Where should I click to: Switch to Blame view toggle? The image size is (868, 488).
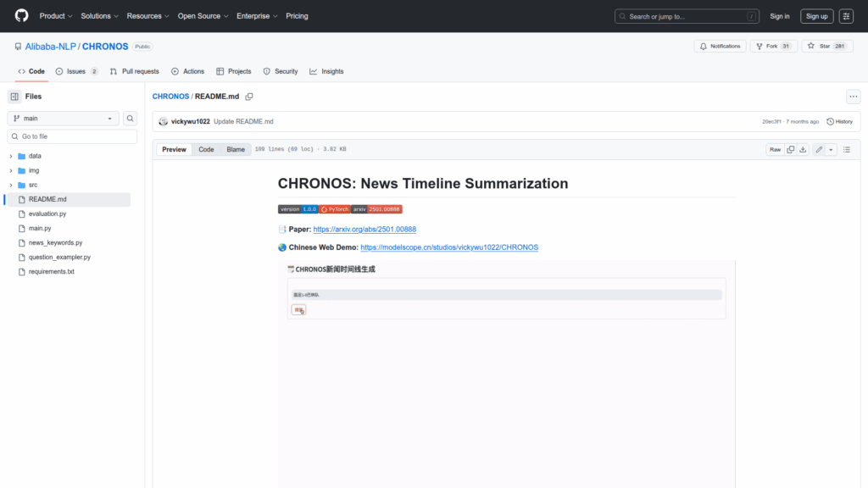pos(236,149)
